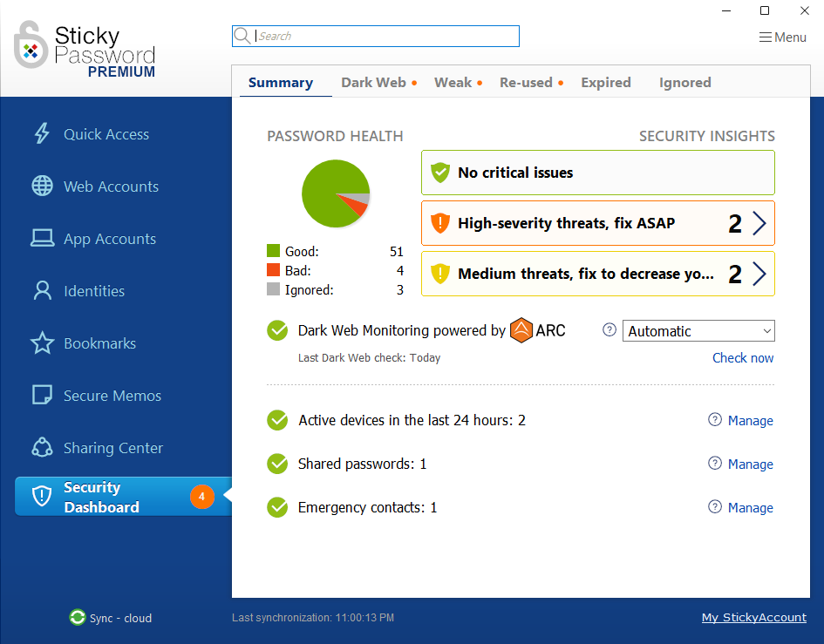Screen dimensions: 824x644
Task: Click help icon beside Automatic dropdown
Action: pyautogui.click(x=609, y=330)
